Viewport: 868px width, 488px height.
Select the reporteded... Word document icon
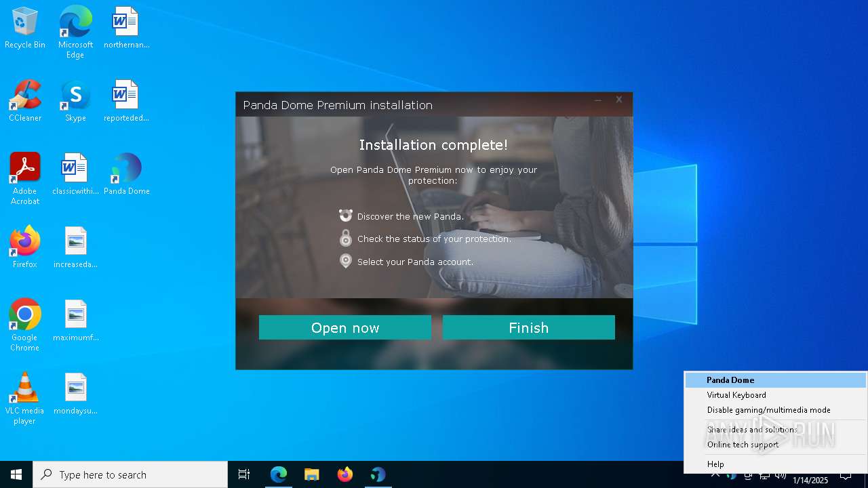126,101
